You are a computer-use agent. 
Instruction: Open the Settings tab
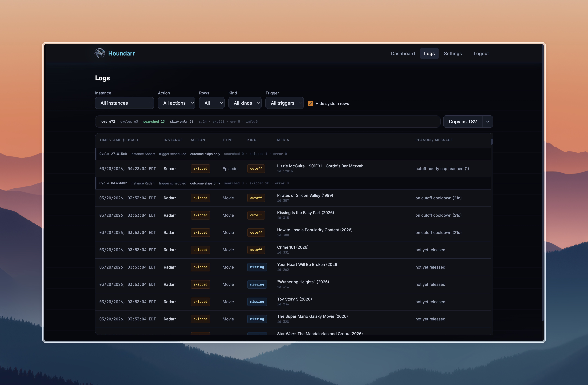coord(453,54)
